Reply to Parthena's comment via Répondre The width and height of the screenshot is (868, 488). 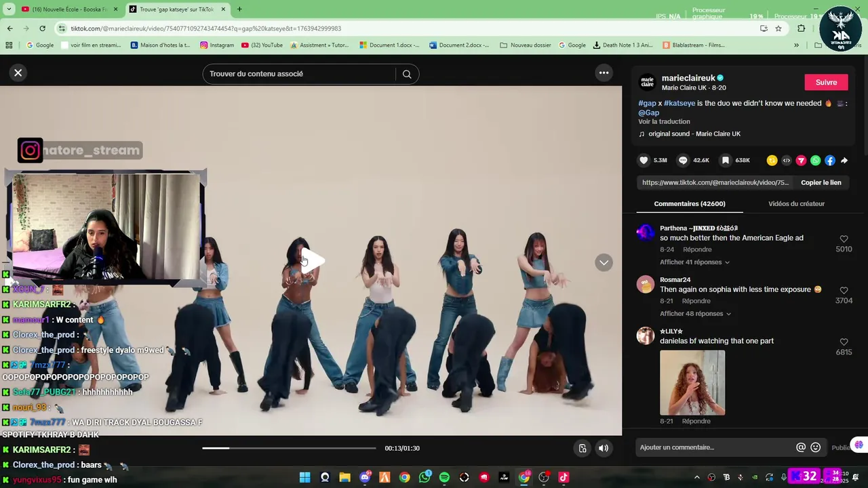click(697, 249)
